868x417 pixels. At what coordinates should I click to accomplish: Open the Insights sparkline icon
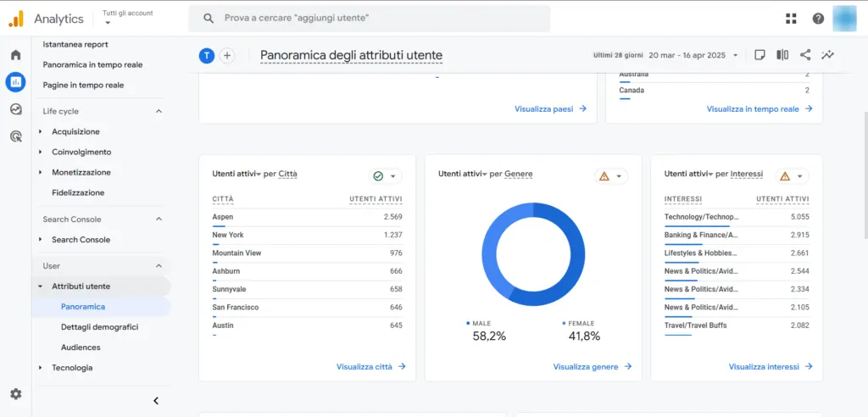[x=827, y=55]
